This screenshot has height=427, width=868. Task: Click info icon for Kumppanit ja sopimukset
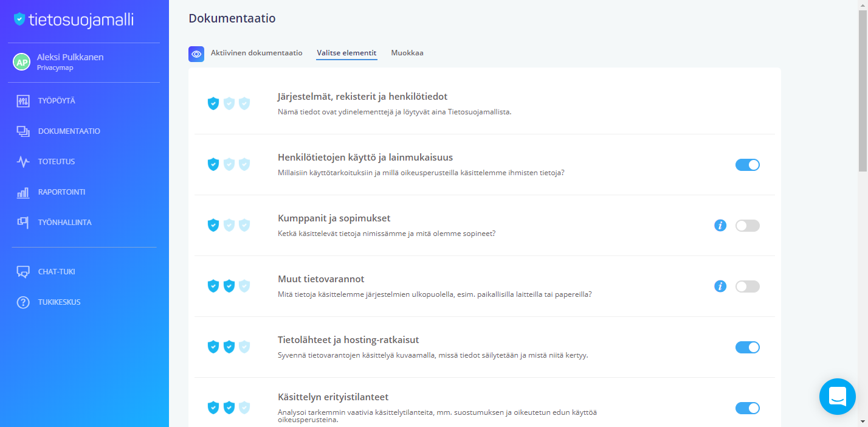click(x=720, y=226)
